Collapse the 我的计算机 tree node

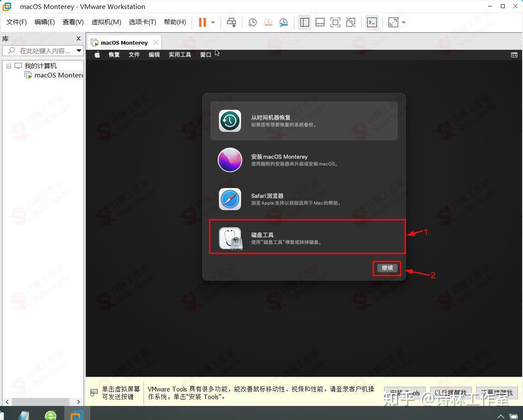click(9, 66)
